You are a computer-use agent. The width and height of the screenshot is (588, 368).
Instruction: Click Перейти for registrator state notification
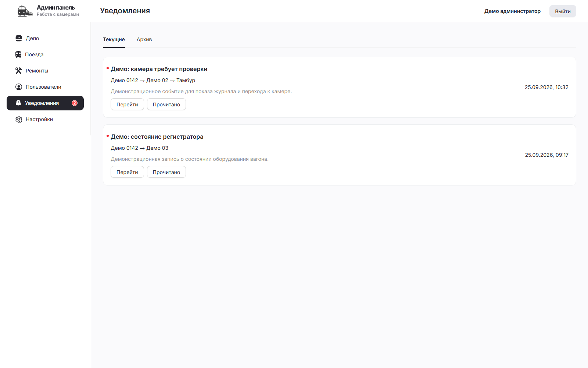tap(127, 172)
